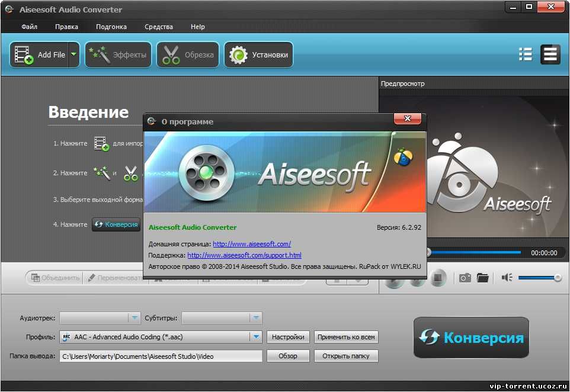
Task: Maximize the Aiseesoft Audio Converter window
Action: point(529,7)
